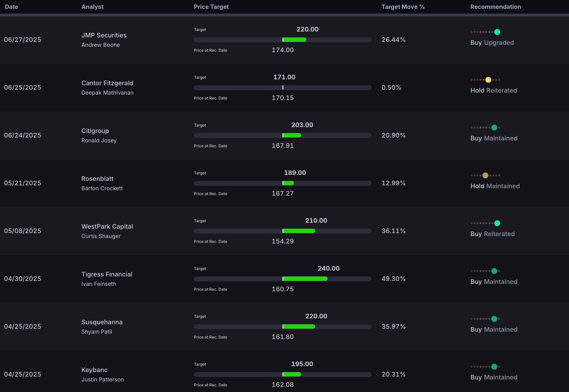This screenshot has height=392, width=569.
Task: Open analyst Barton Crockett's profile
Action: pos(102,188)
